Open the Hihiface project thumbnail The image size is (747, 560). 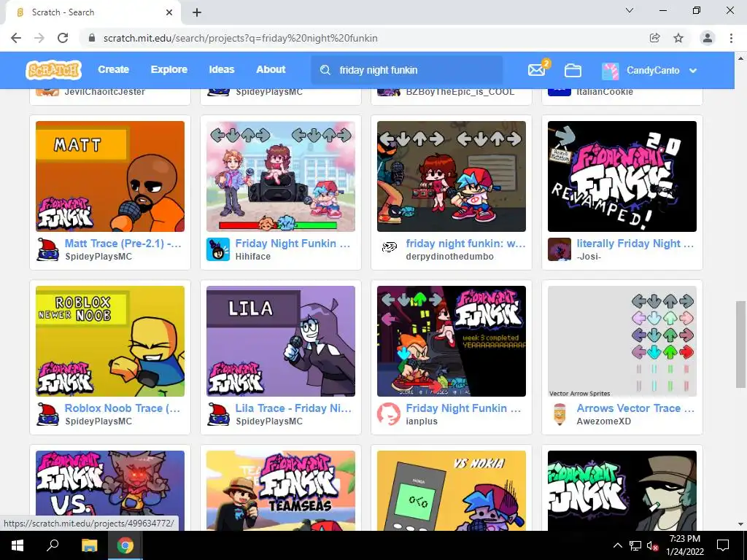coord(281,176)
